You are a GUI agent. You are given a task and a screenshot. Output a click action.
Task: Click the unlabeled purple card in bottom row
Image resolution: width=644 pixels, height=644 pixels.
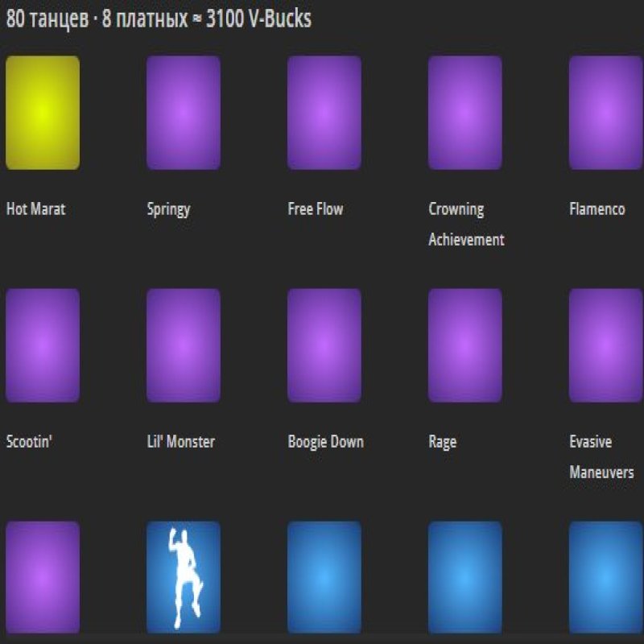tap(43, 577)
